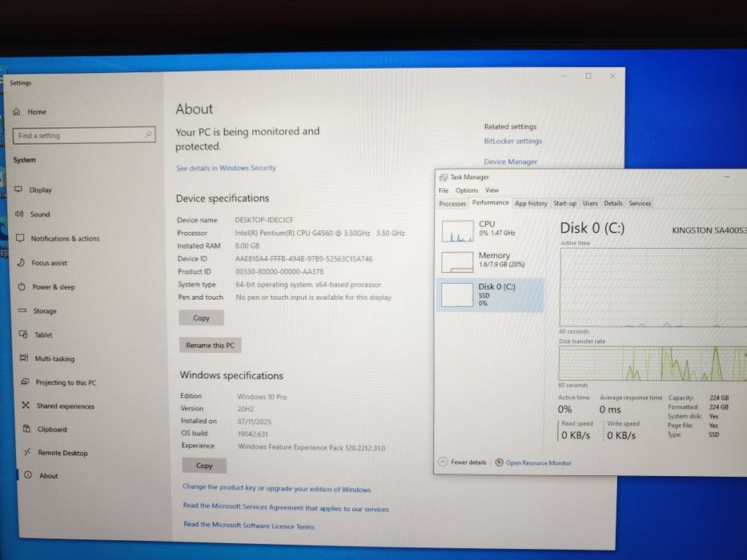Open Display settings
Viewport: 747px width, 560px height.
pos(33,190)
